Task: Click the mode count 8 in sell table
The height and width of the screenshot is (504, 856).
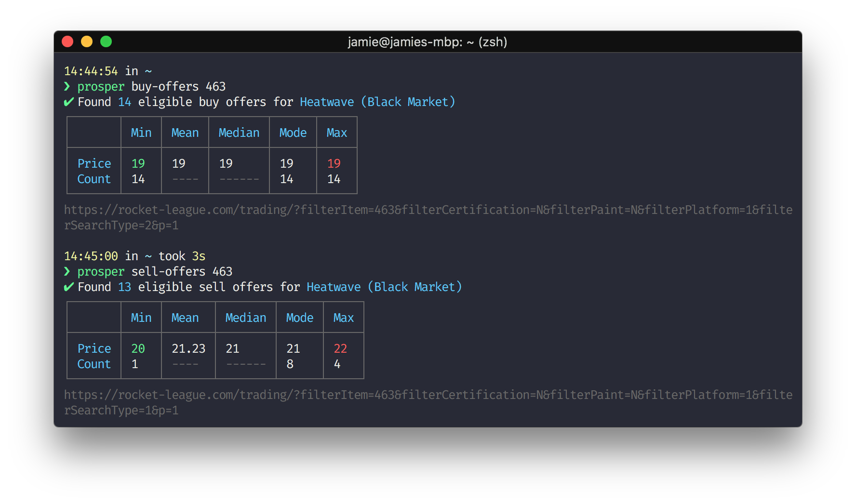Action: pyautogui.click(x=290, y=364)
